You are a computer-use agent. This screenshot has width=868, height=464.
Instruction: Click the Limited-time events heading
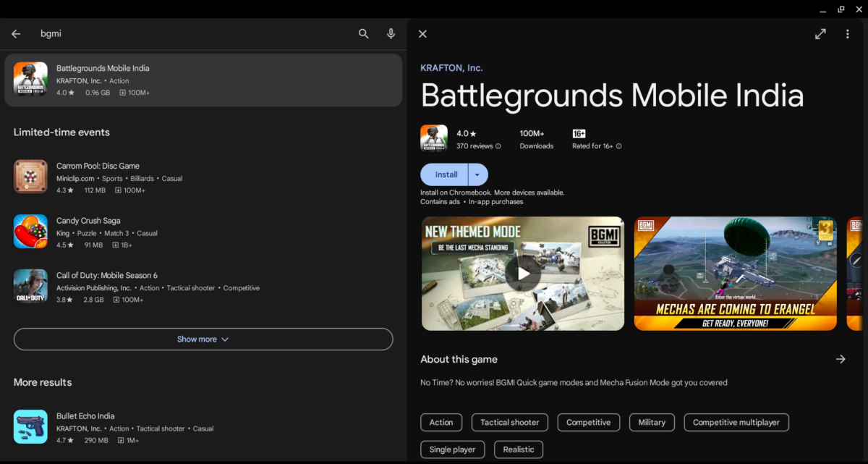point(61,132)
